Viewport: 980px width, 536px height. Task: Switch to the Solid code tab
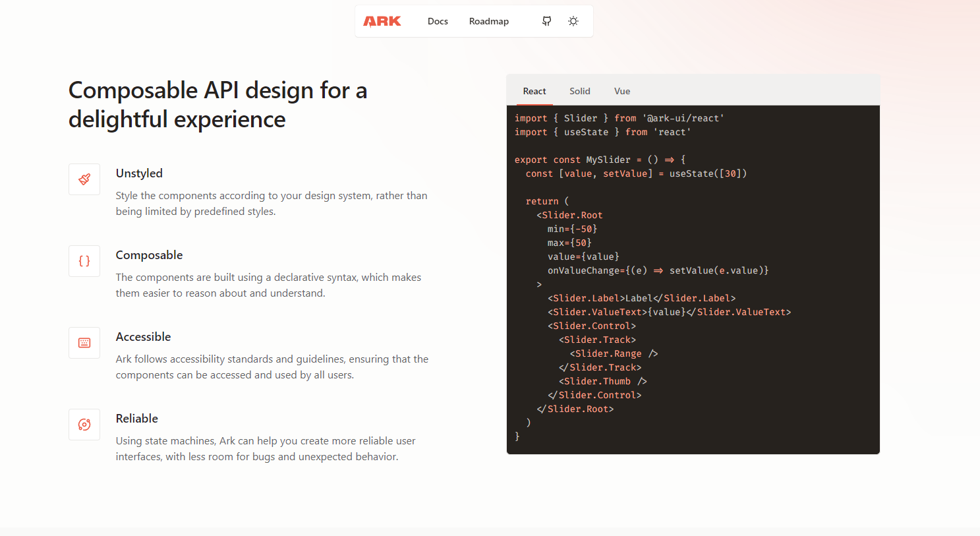point(580,91)
